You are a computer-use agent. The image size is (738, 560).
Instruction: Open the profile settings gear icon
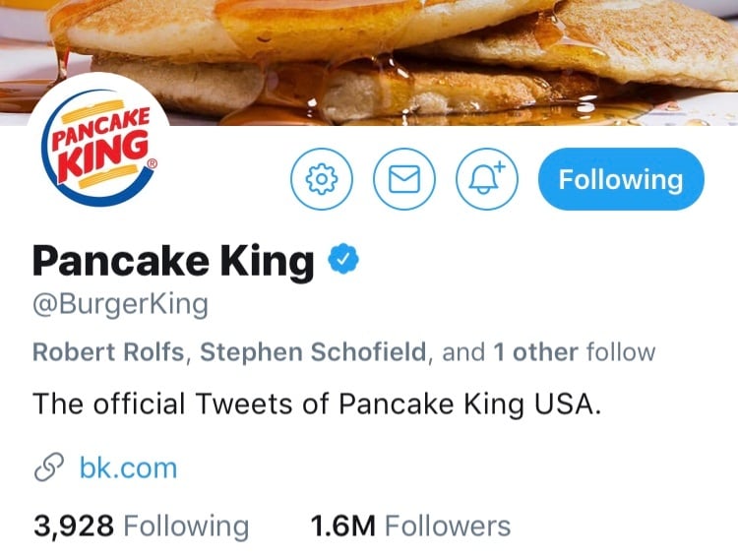pos(322,179)
